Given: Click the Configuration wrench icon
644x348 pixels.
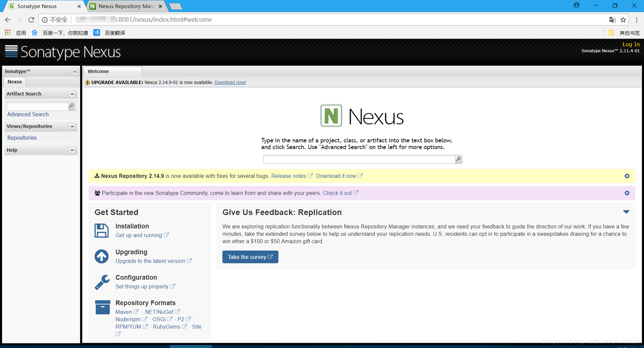Looking at the screenshot, I should click(102, 282).
